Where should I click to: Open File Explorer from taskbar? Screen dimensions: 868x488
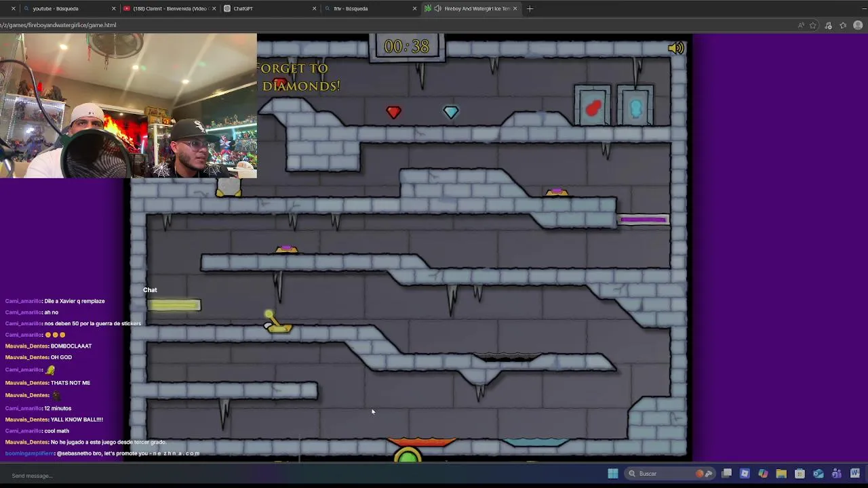click(x=781, y=474)
